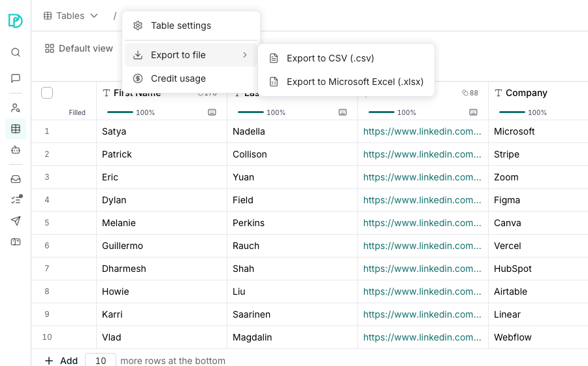Click the keyboard icon in the LinkedIn column
Viewport: 588px width, 366px height.
tap(473, 112)
